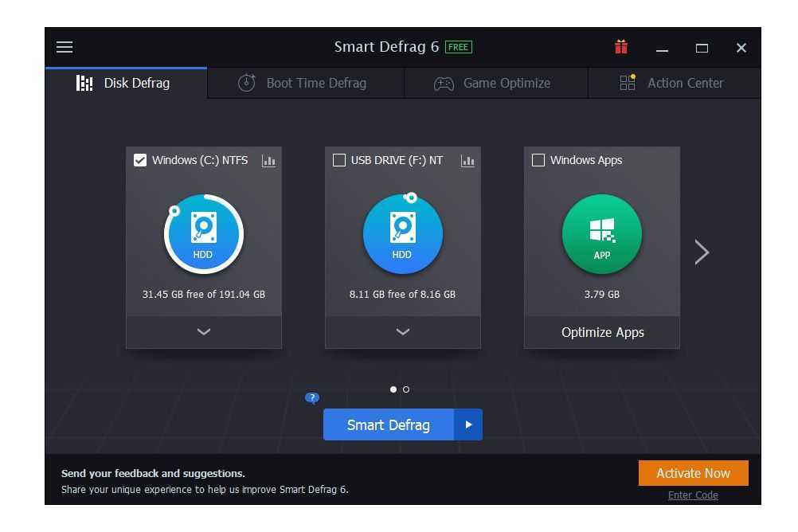
Task: Click the Windows (C:) HDD disk icon
Action: tap(204, 234)
